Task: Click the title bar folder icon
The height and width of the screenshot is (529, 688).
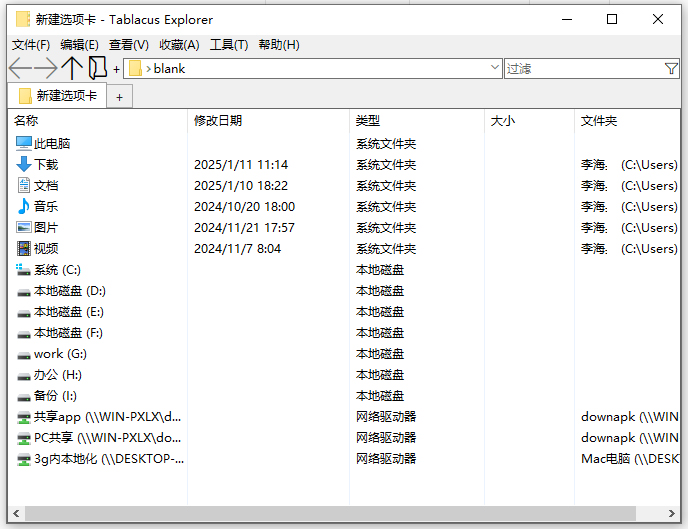Action: (23, 19)
